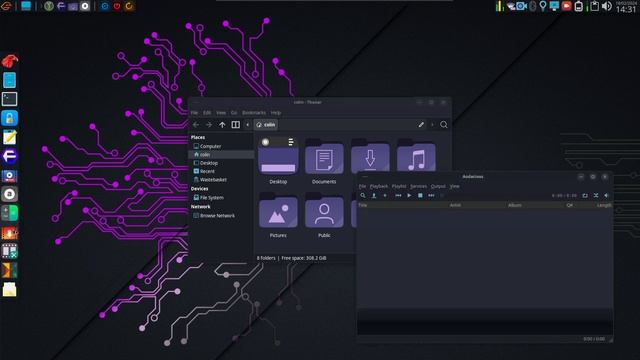640x360 pixels.
Task: Click the clipboard icon in system tray
Action: click(x=594, y=6)
